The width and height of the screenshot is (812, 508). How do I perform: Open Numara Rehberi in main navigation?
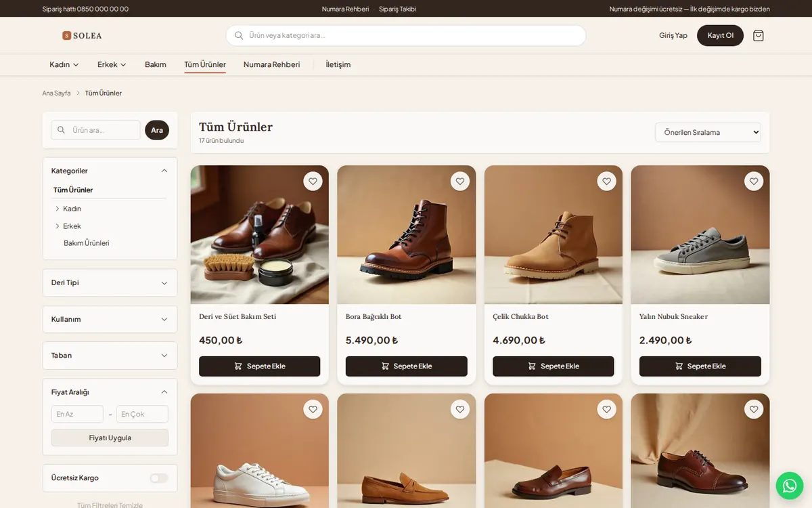271,64
